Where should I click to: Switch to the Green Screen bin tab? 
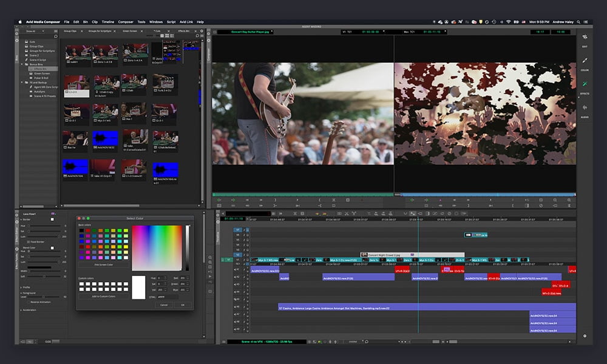coord(130,31)
